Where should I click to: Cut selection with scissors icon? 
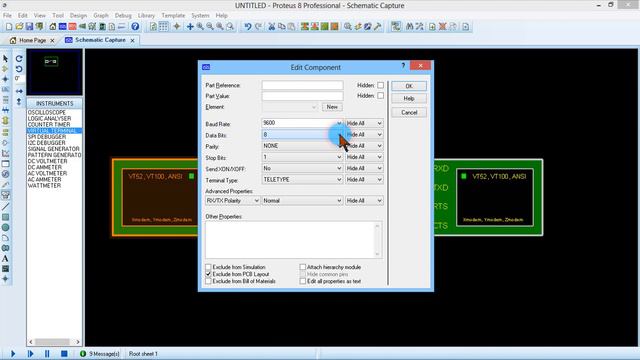click(x=271, y=27)
